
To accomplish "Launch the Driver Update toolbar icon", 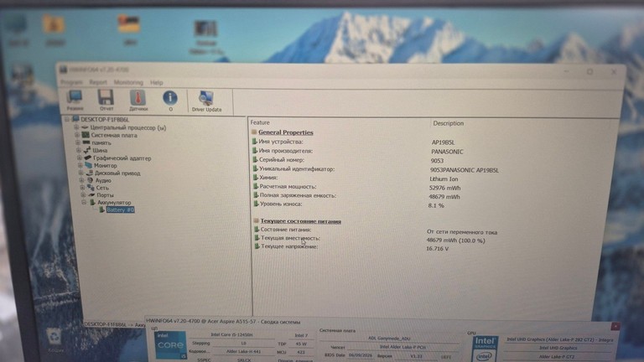I will (206, 101).
